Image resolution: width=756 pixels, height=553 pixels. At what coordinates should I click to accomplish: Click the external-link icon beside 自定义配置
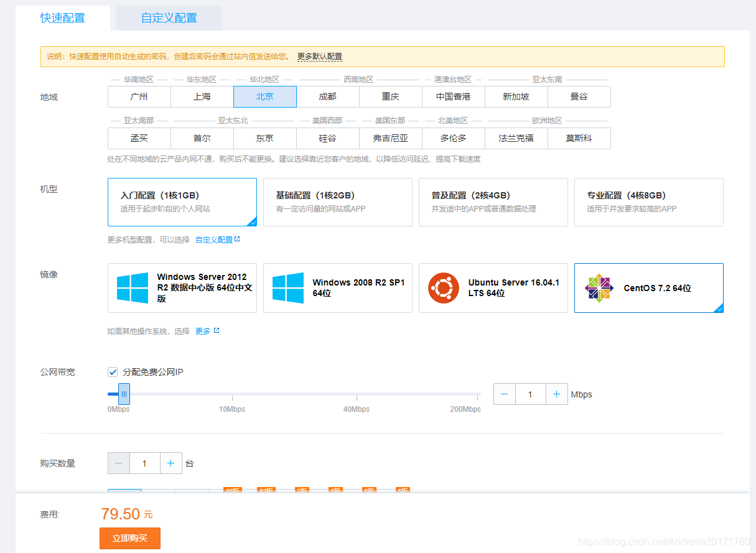(x=237, y=239)
